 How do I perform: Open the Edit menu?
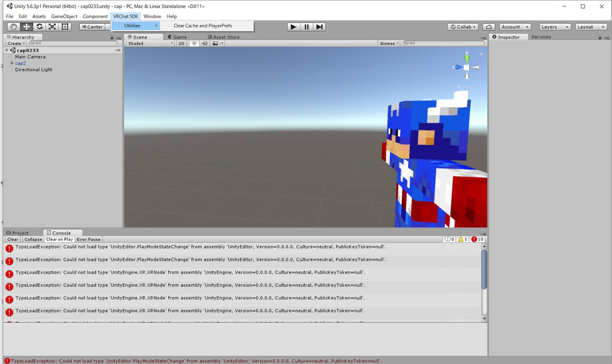point(23,16)
